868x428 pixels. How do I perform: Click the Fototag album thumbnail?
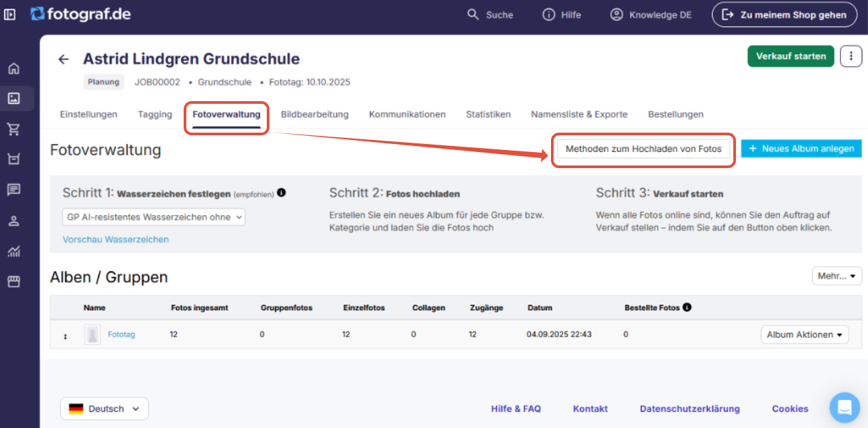tap(92, 334)
